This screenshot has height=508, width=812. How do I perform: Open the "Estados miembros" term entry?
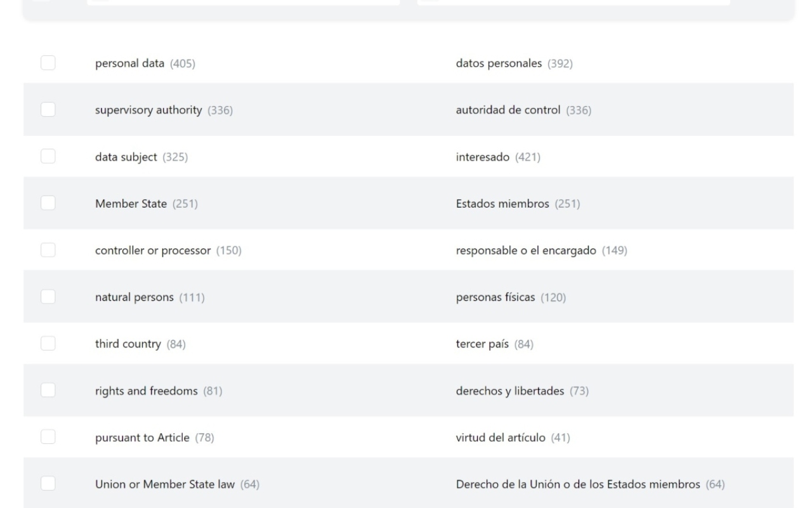tap(502, 204)
